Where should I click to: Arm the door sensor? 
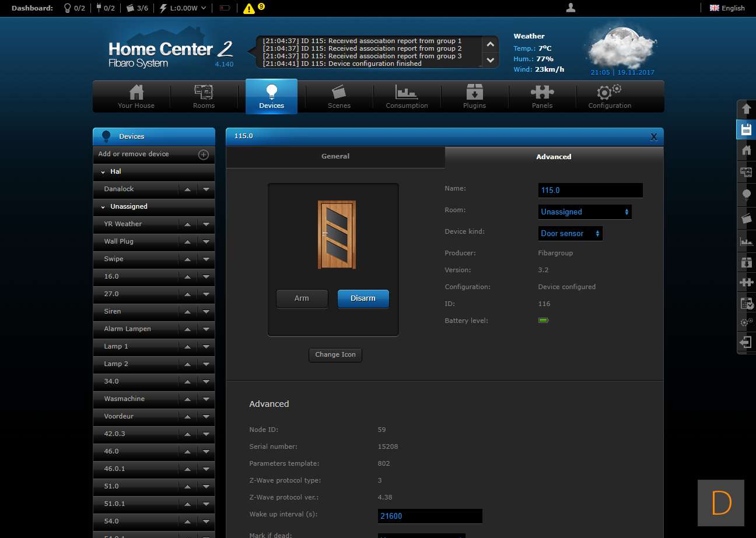[302, 298]
